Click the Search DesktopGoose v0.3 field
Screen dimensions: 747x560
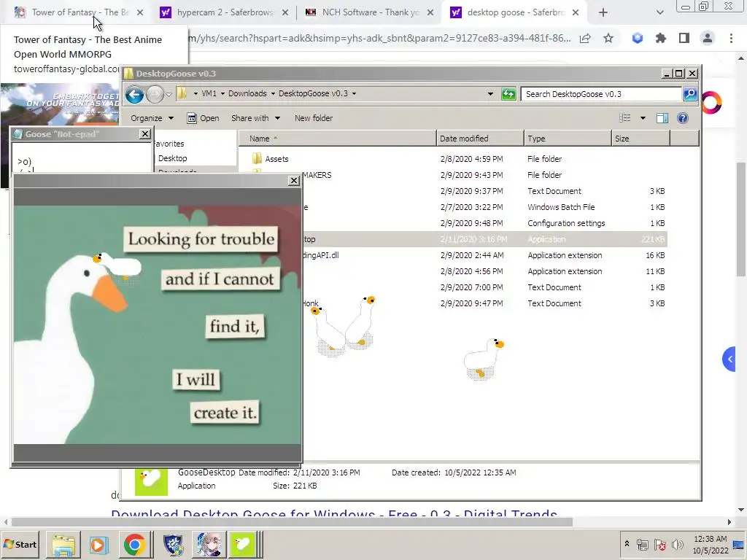click(x=601, y=94)
